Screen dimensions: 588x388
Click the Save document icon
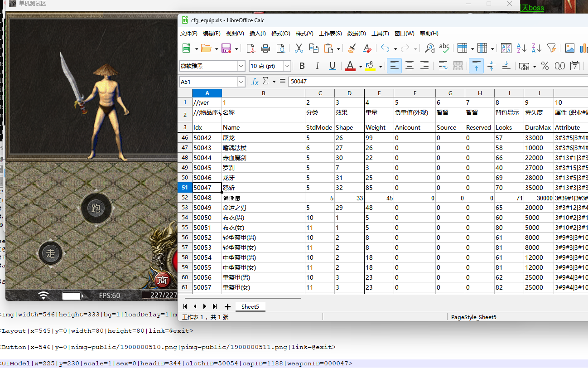point(226,48)
